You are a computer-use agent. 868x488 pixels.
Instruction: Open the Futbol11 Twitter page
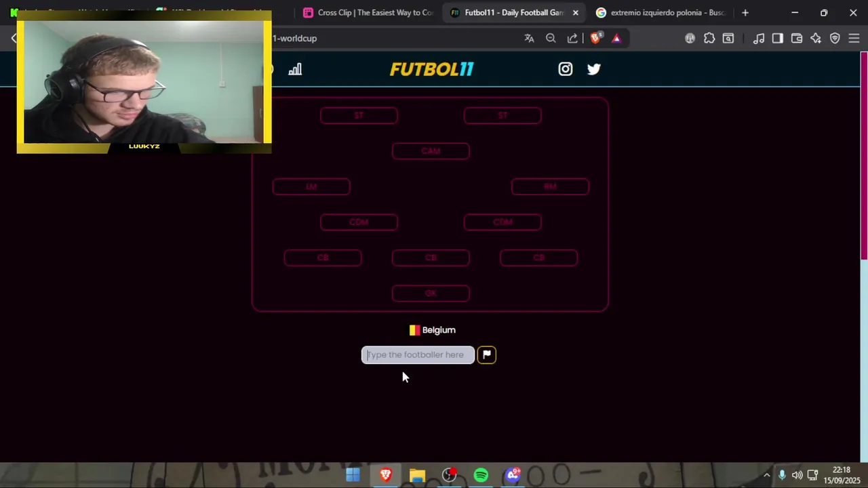pos(594,69)
